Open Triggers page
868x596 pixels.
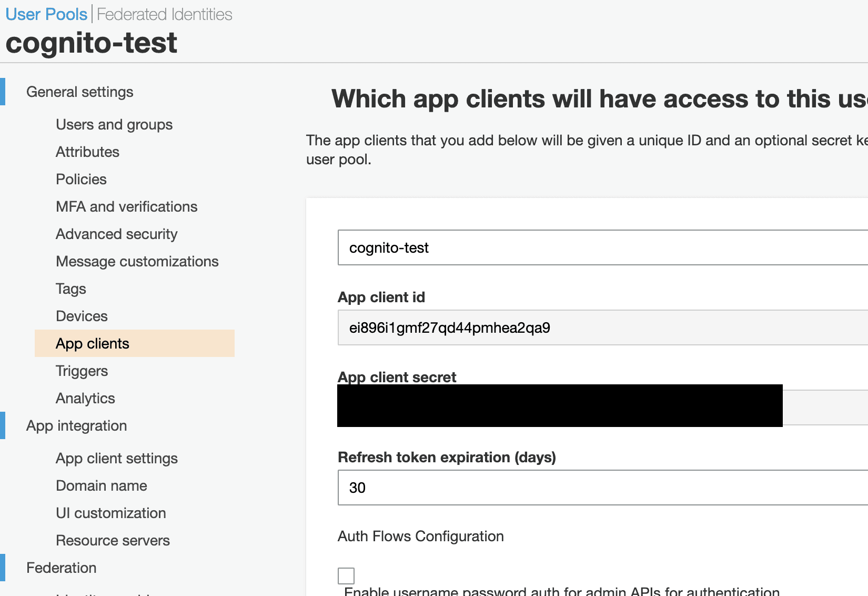point(82,371)
